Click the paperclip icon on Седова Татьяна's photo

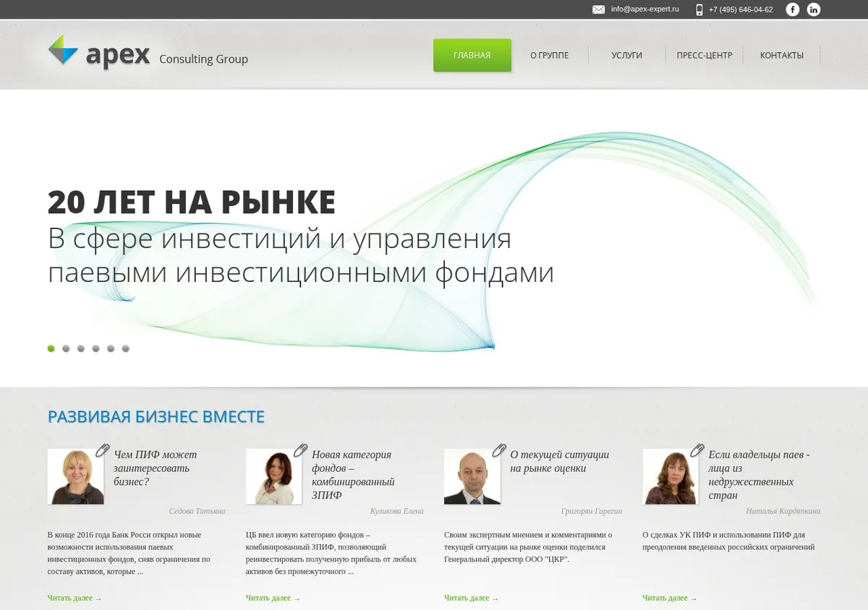coord(103,450)
